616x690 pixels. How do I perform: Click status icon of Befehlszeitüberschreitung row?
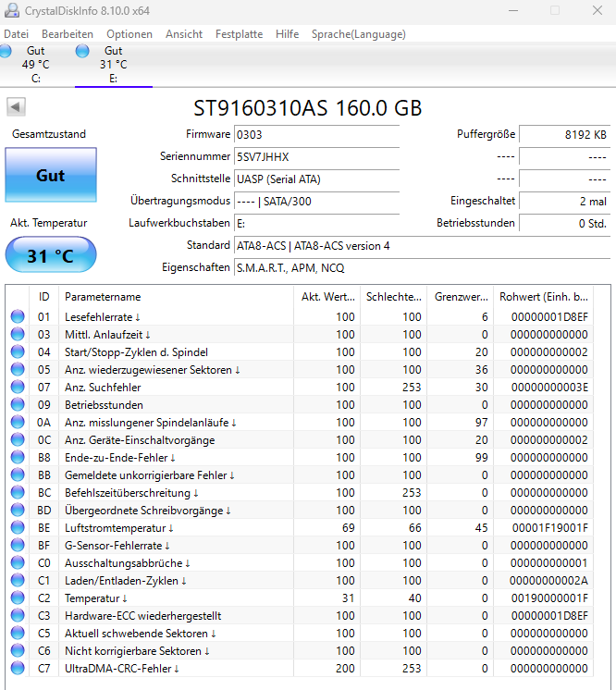(x=18, y=493)
